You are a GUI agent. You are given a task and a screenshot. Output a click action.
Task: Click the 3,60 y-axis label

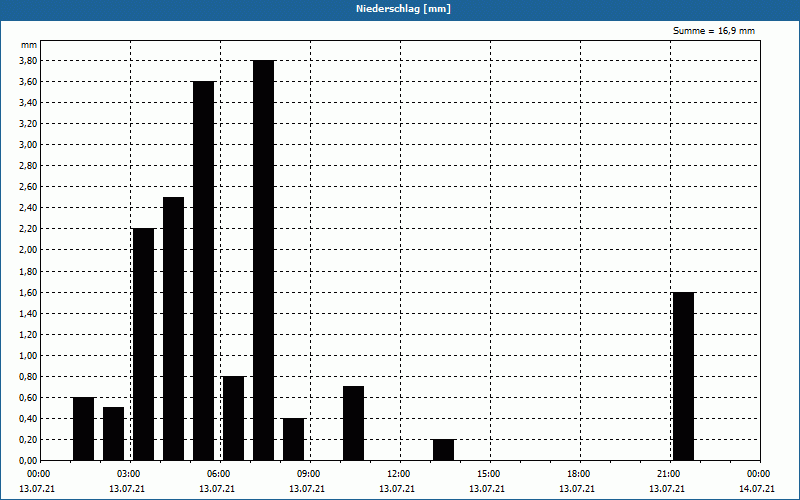(x=29, y=82)
